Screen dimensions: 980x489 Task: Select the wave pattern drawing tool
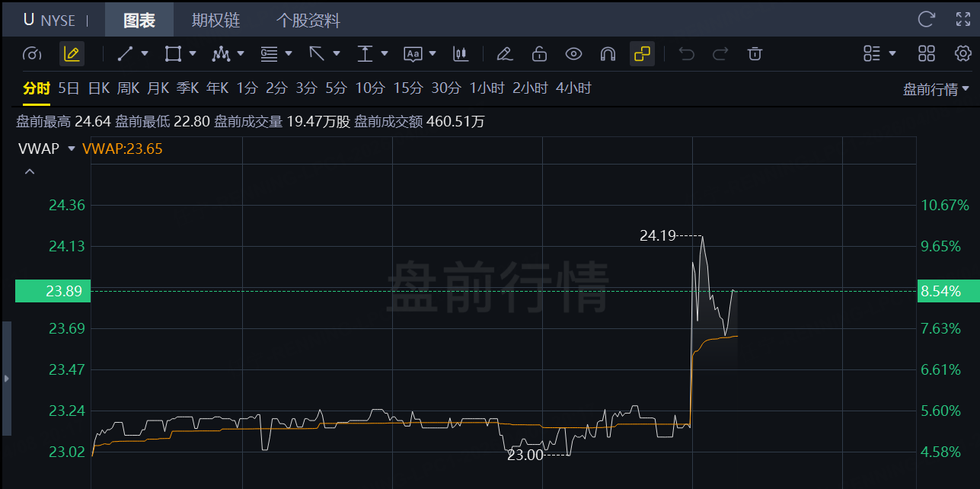[221, 54]
